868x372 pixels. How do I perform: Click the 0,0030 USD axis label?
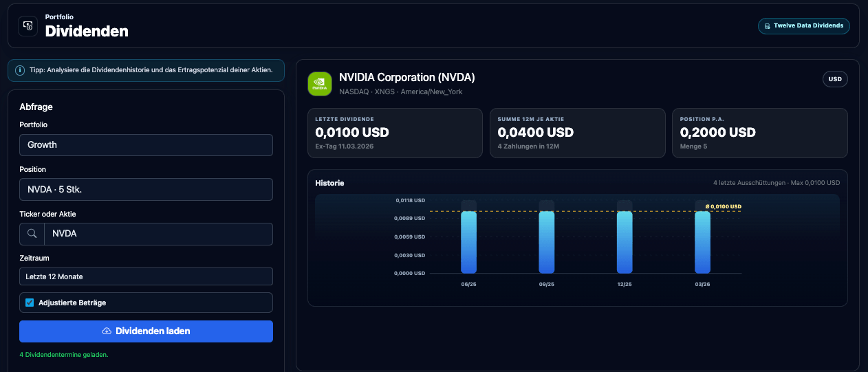[x=410, y=255]
